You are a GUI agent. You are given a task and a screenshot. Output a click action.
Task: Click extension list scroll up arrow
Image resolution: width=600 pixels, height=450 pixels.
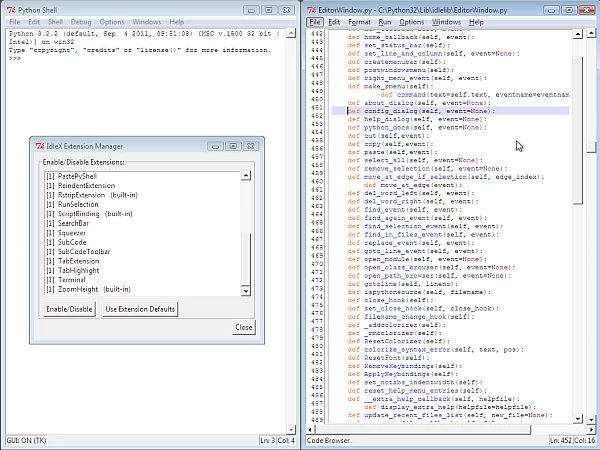[246, 176]
